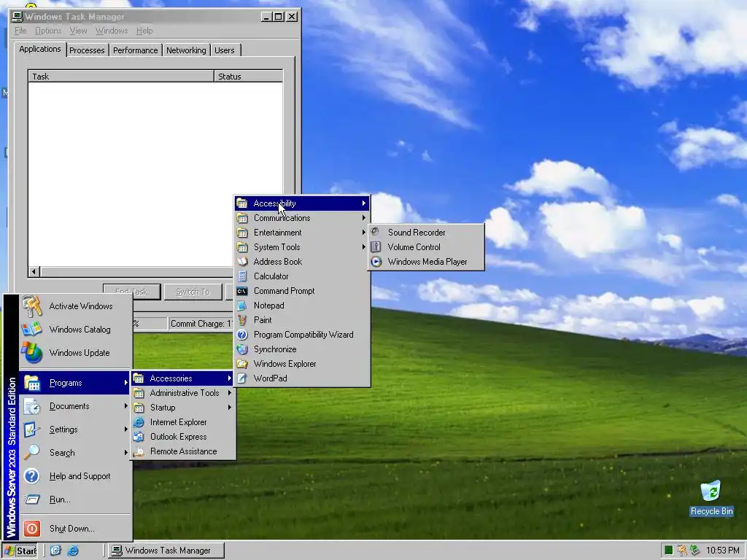Image resolution: width=747 pixels, height=560 pixels.
Task: Click Synchronize in Accessories menu
Action: point(302,349)
